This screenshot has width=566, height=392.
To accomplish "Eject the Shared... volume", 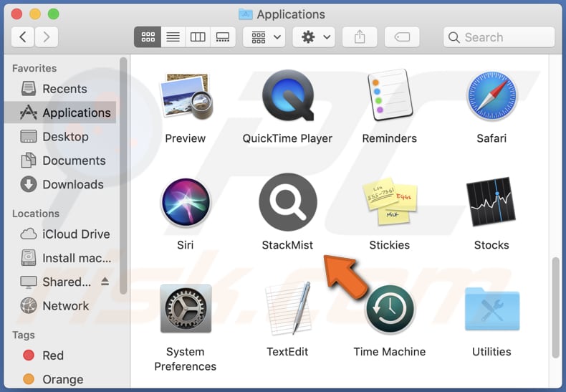I will point(105,281).
